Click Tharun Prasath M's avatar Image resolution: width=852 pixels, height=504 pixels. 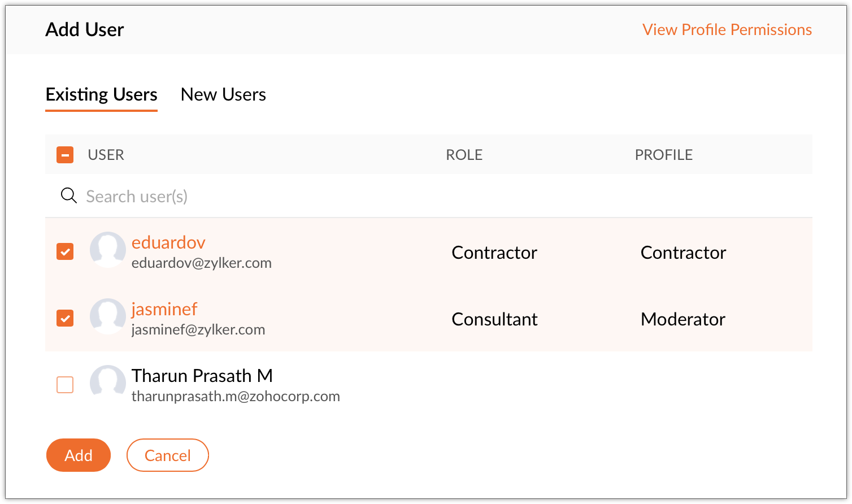pyautogui.click(x=107, y=383)
